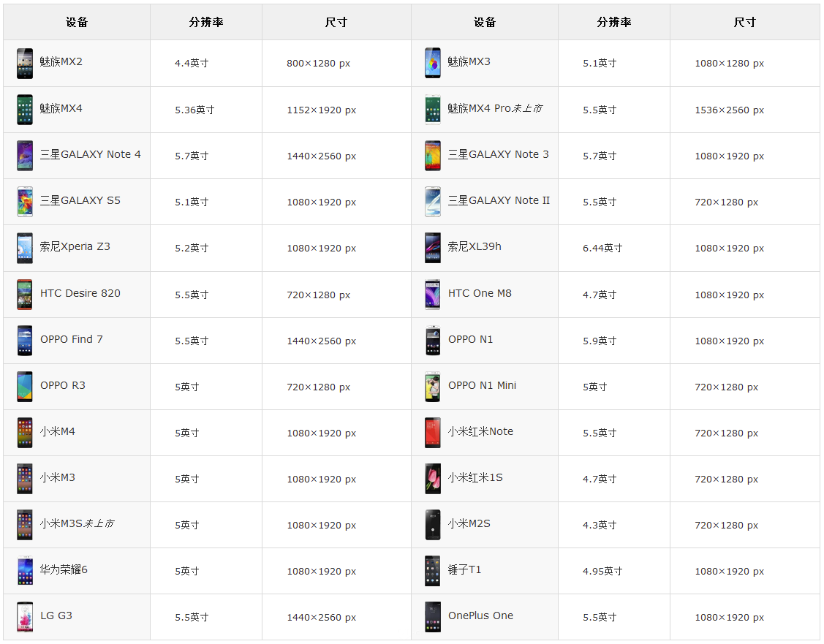Select the HTC Desire 820 label

click(x=80, y=293)
